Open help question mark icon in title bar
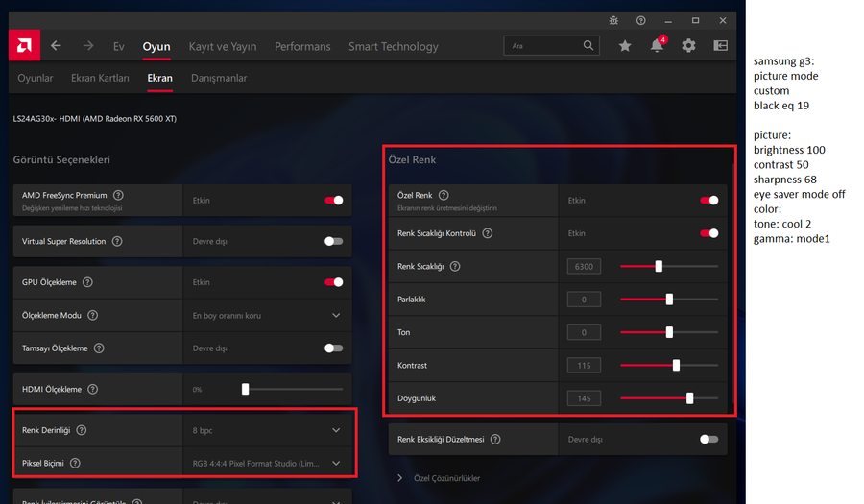864x504 pixels. click(x=640, y=20)
